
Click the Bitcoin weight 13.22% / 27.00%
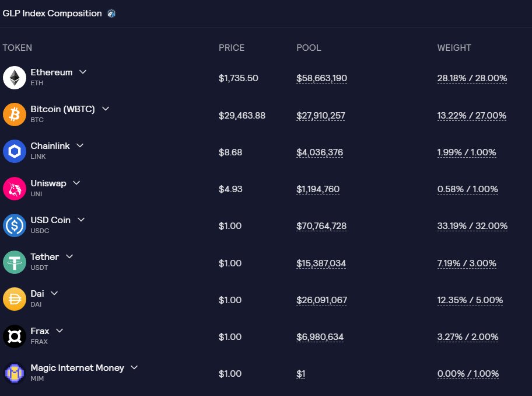click(x=471, y=116)
